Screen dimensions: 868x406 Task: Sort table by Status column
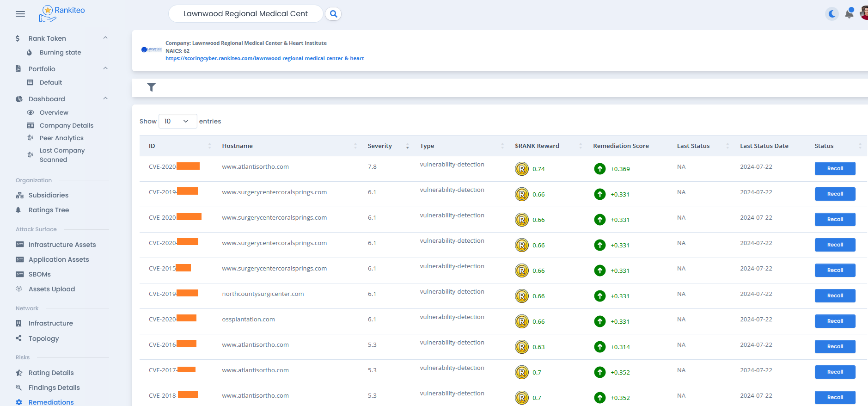(837, 146)
